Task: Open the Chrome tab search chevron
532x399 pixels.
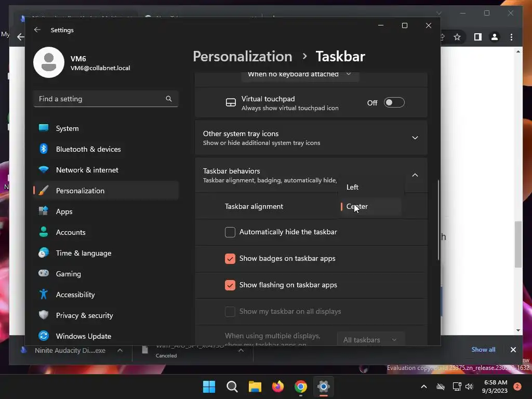Action: pyautogui.click(x=439, y=13)
